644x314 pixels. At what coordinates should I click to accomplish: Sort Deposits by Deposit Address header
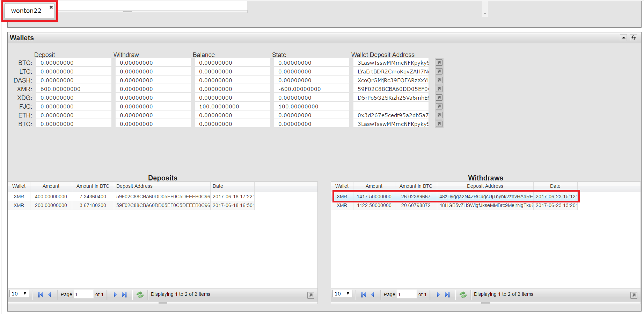pos(162,186)
